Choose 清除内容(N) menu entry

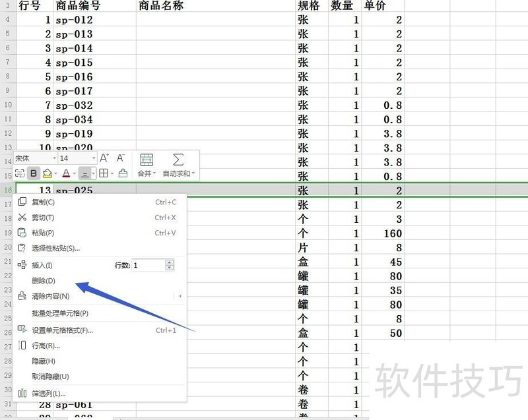pos(100,296)
